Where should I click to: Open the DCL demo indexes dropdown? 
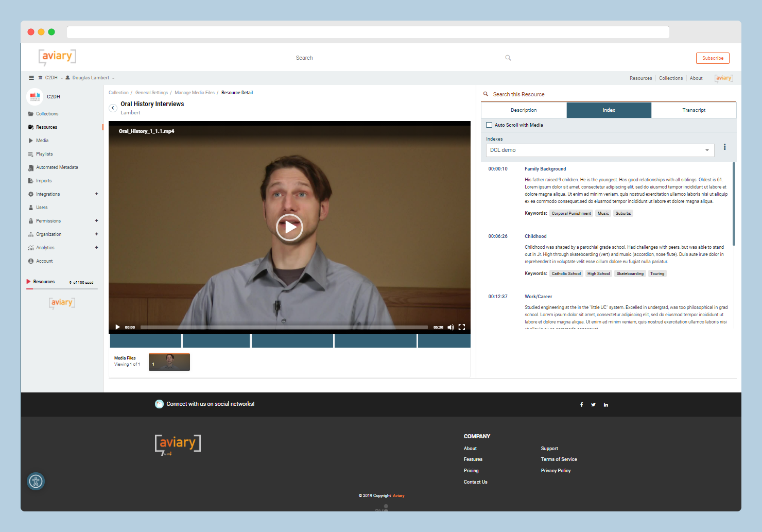click(x=600, y=150)
